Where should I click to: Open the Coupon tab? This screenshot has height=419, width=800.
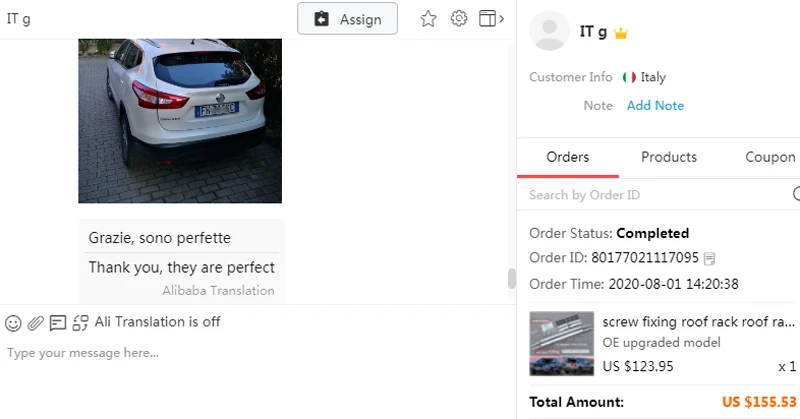click(770, 157)
